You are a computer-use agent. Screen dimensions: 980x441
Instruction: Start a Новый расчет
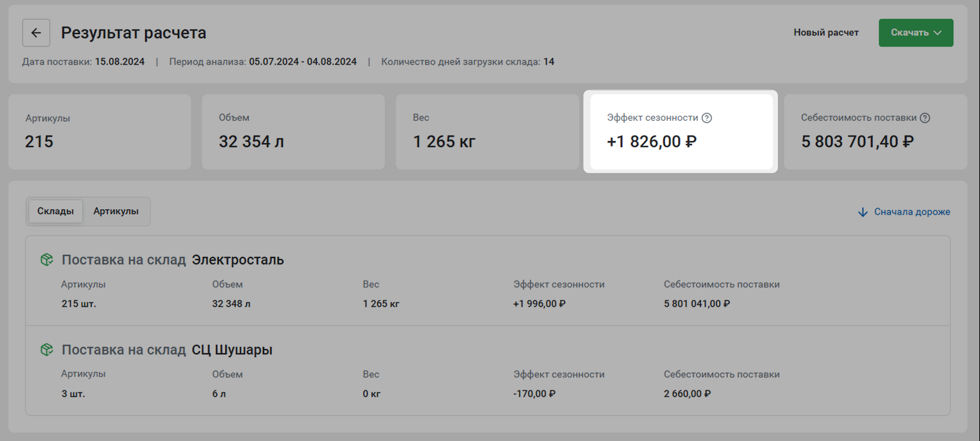pyautogui.click(x=826, y=33)
